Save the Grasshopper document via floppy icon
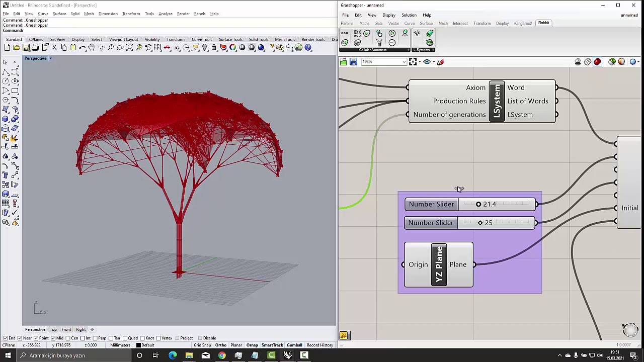Viewport: 644px width, 362px height. click(353, 62)
